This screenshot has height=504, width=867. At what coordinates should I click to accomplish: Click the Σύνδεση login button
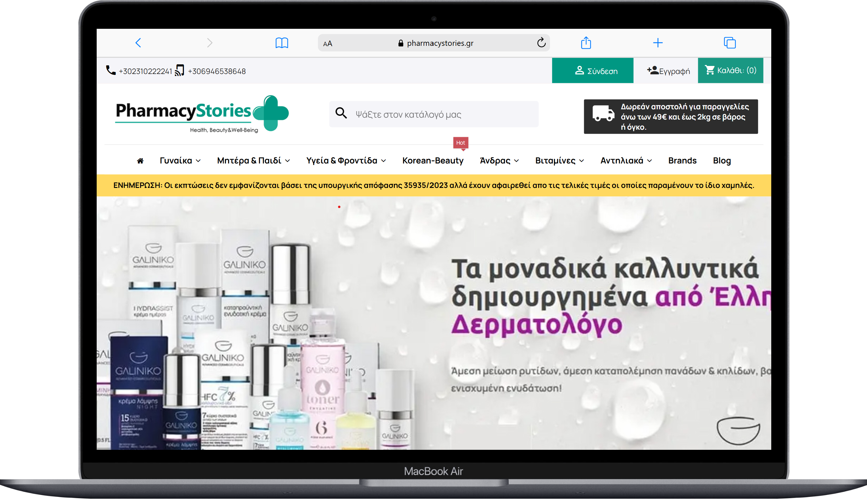[592, 71]
